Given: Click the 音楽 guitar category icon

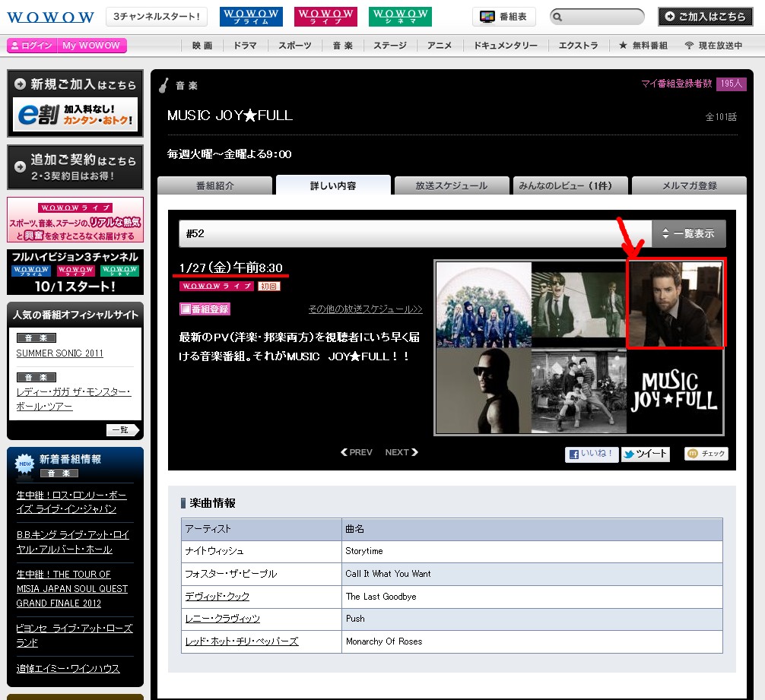Looking at the screenshot, I should coord(164,85).
